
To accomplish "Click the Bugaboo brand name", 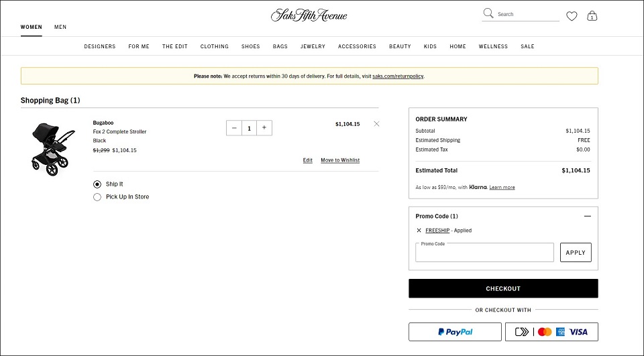I will pos(103,123).
